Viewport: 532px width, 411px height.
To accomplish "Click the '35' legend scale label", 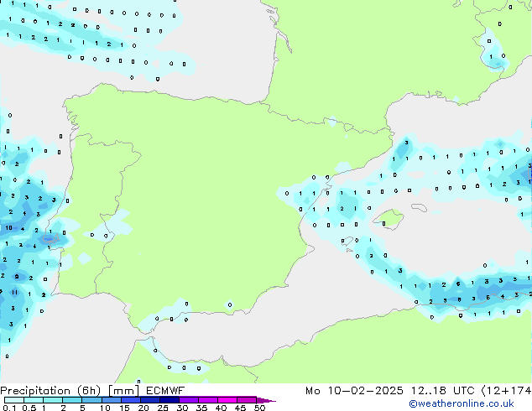I will tap(201, 408).
